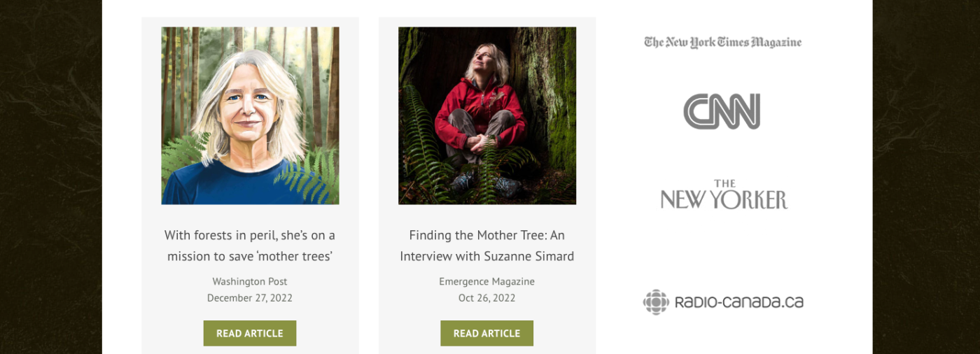Viewport: 980px width, 354px height.
Task: Click Read Article under Washington Post
Action: tap(250, 333)
